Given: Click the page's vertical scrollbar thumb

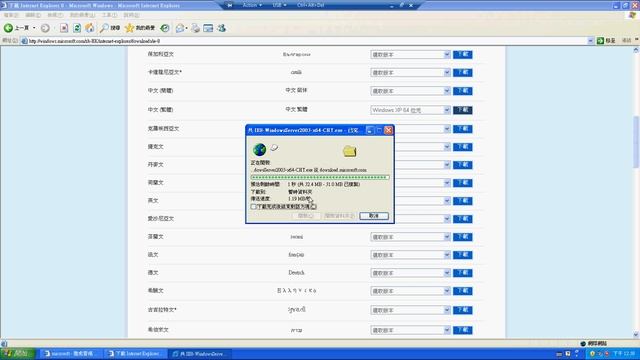Looking at the screenshot, I should point(636,142).
